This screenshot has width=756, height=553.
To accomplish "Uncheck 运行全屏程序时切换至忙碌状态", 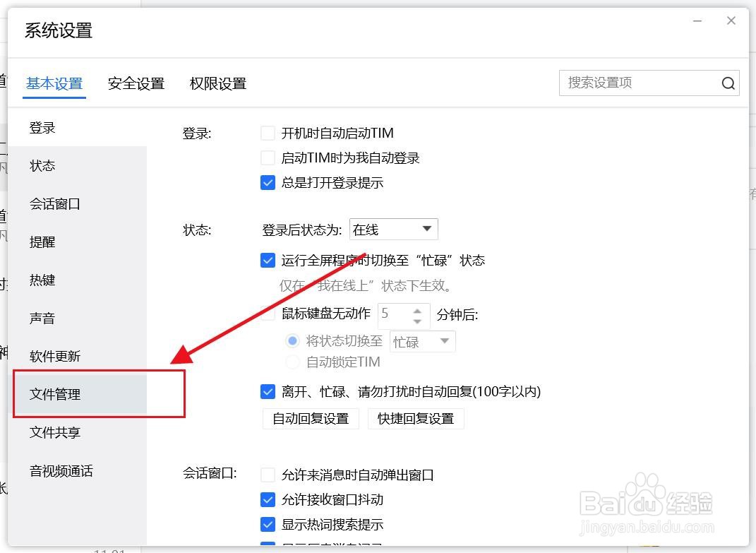I will (268, 261).
